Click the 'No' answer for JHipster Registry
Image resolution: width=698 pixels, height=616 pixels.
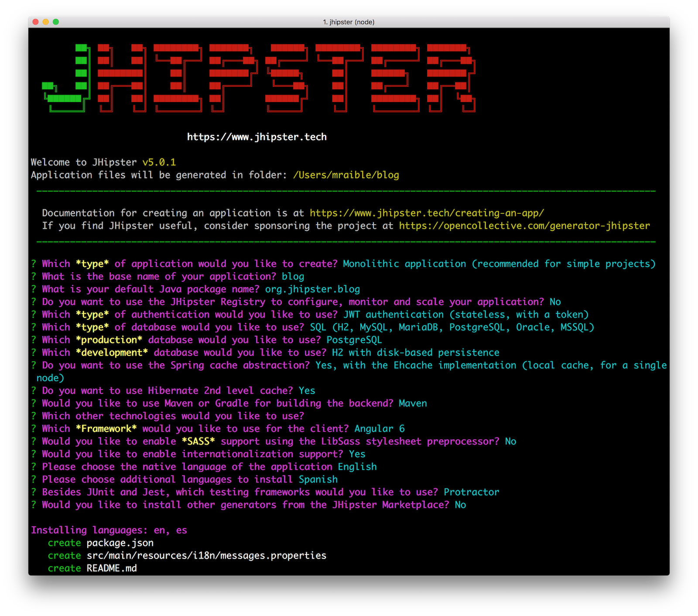(x=555, y=302)
